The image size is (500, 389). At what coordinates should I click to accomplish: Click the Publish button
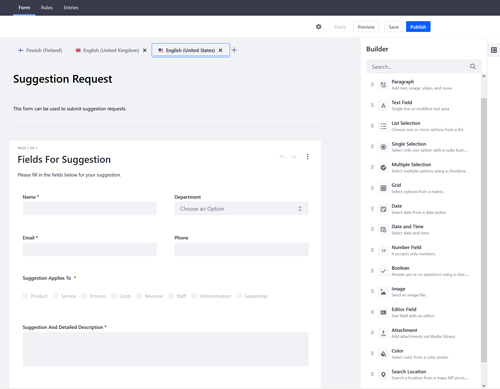point(418,27)
